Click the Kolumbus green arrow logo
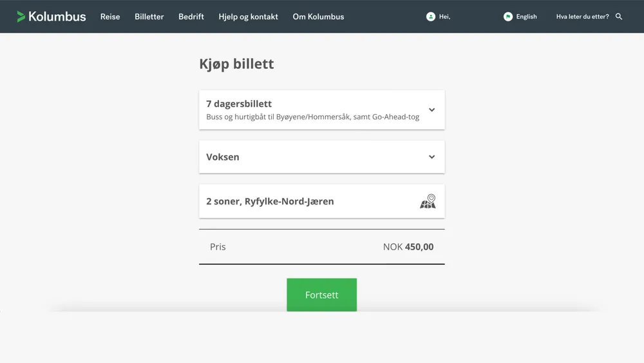The image size is (644, 363). [21, 17]
